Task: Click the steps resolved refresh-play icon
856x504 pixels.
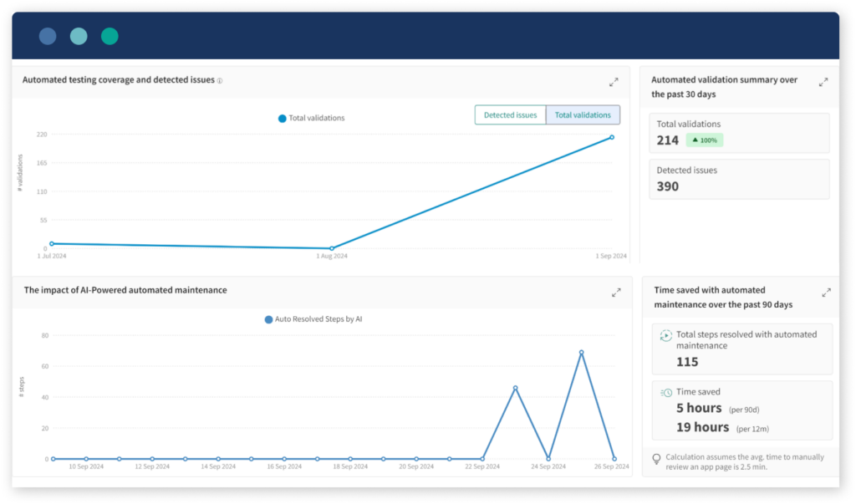Action: pos(664,335)
